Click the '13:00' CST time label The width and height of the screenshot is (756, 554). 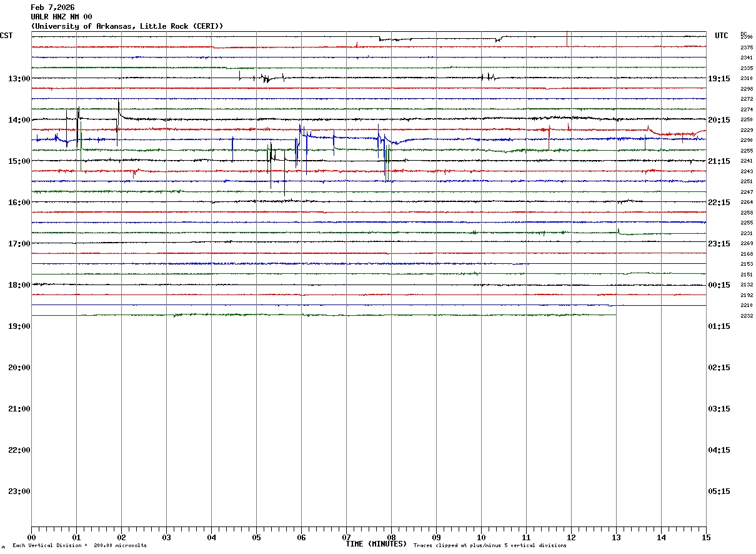point(19,79)
